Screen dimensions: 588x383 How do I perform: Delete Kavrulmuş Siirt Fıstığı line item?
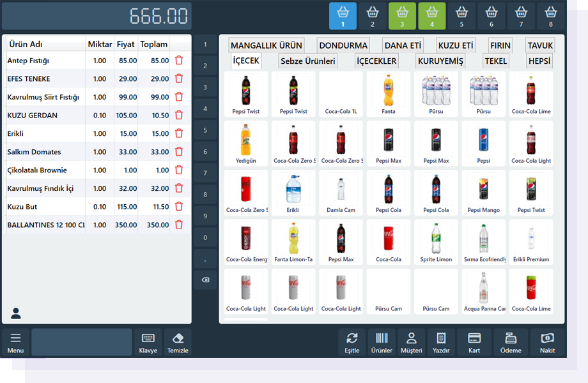(x=179, y=97)
